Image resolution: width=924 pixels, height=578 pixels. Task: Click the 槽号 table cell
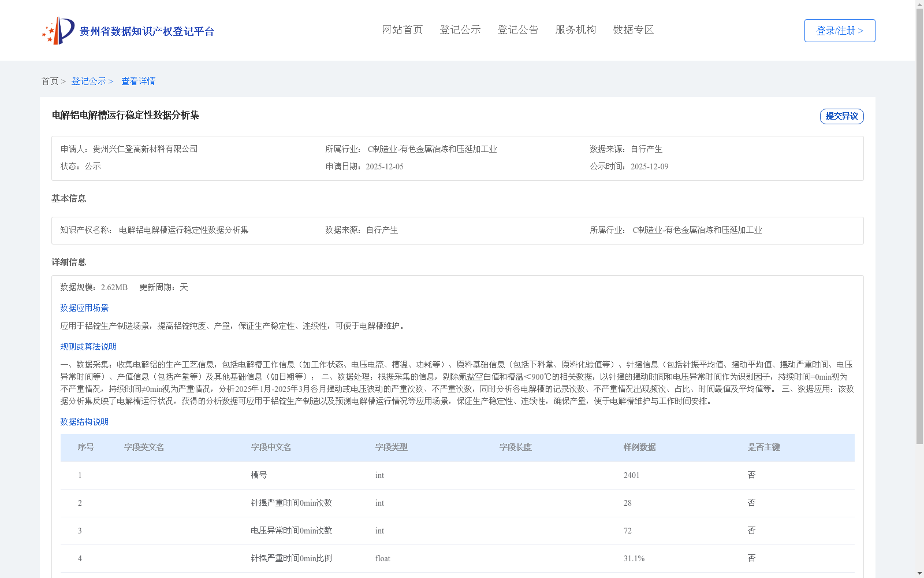click(259, 475)
